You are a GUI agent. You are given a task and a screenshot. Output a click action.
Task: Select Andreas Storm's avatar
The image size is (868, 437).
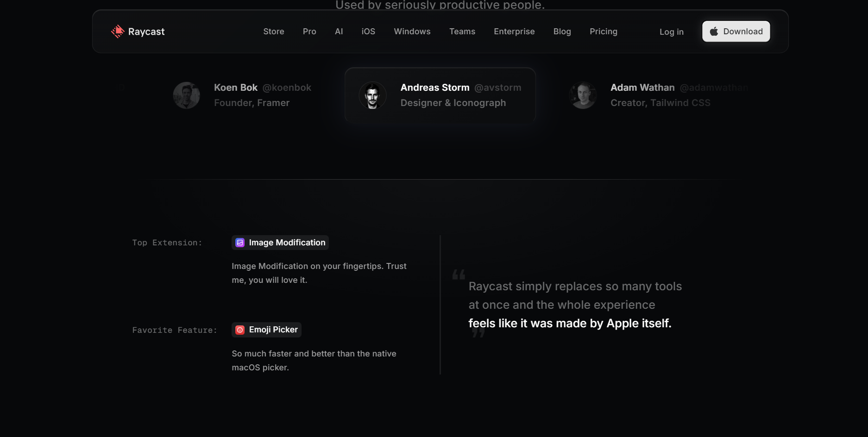coord(372,95)
